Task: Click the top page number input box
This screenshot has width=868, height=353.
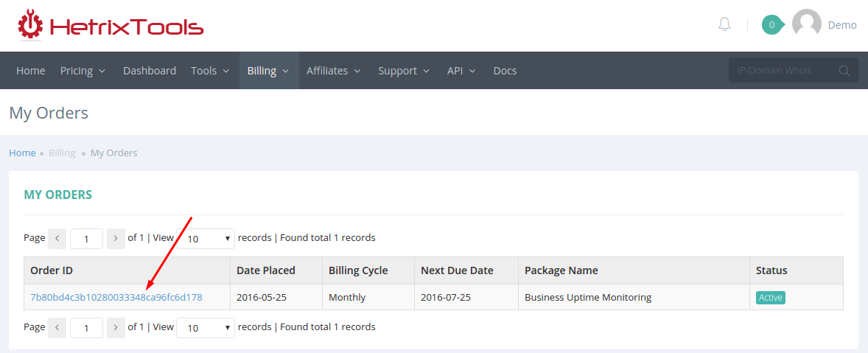Action: tap(86, 239)
